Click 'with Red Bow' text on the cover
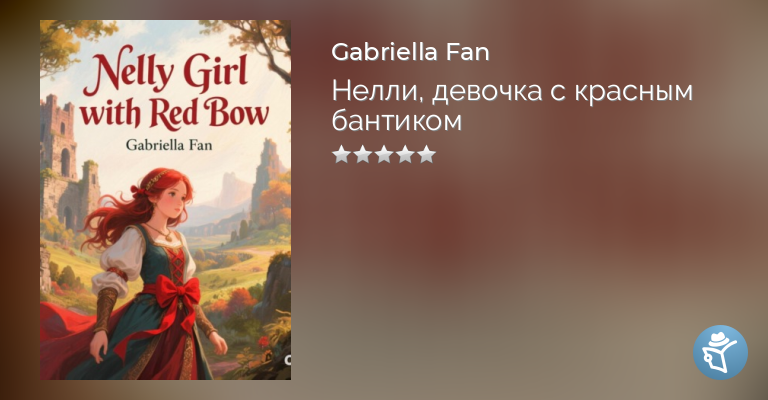 coord(174,115)
